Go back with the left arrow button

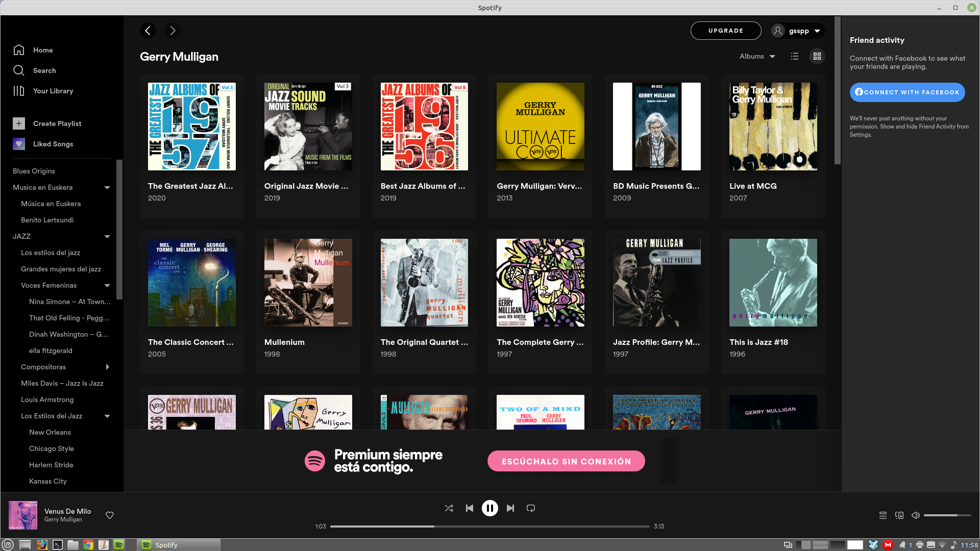(148, 31)
